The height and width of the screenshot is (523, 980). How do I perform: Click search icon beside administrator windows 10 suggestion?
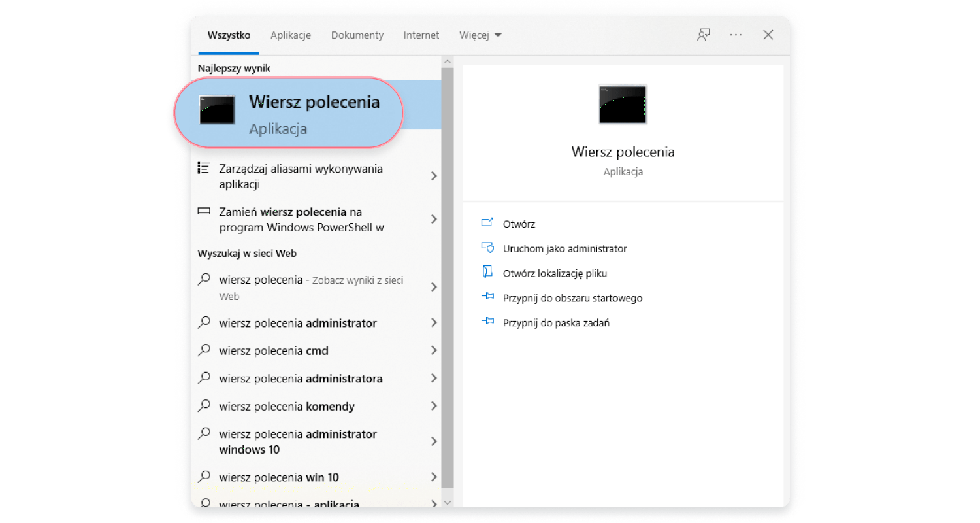click(204, 433)
